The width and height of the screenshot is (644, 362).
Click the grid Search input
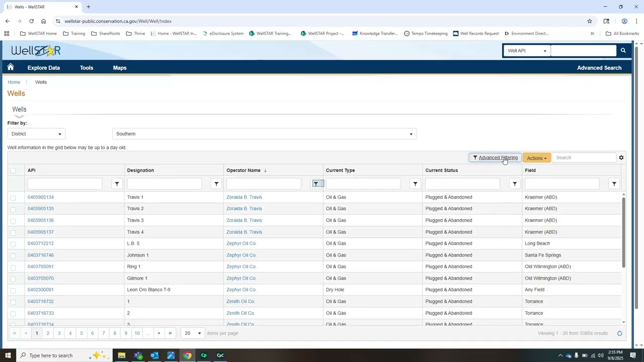click(584, 158)
